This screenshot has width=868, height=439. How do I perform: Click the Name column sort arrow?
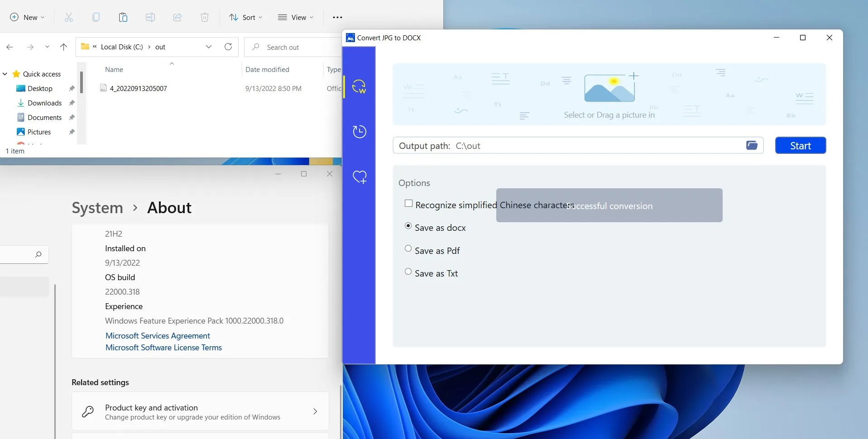click(172, 64)
